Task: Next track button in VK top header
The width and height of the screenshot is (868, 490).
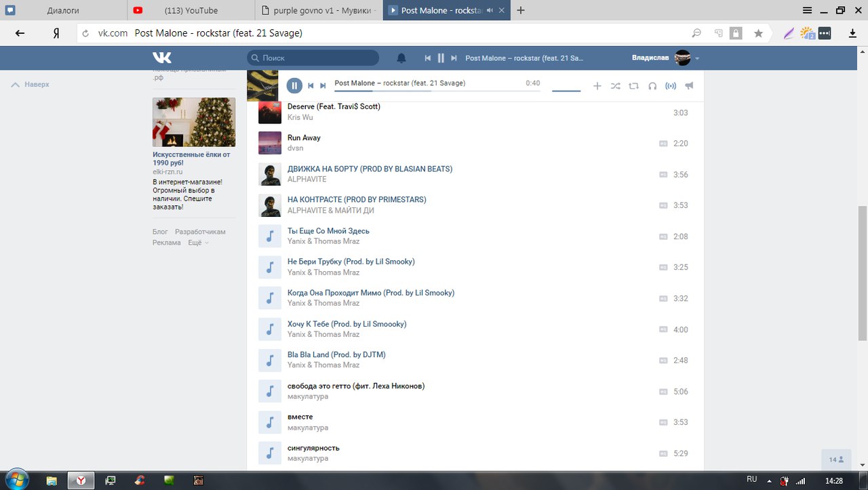Action: pos(454,58)
